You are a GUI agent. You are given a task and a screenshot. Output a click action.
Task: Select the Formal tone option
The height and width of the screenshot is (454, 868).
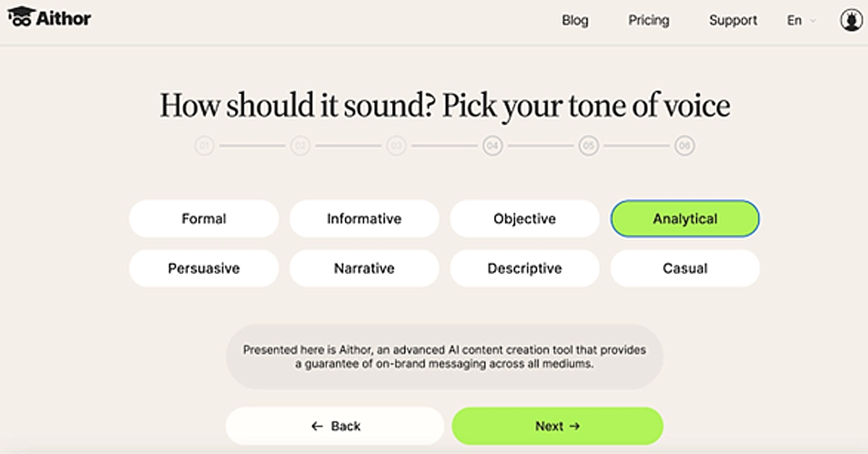click(204, 219)
